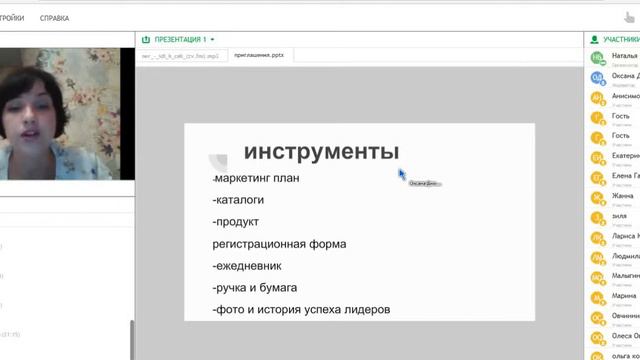Click the avatar next to Овчинни…
Image resolution: width=640 pixels, height=360 pixels.
tap(598, 318)
